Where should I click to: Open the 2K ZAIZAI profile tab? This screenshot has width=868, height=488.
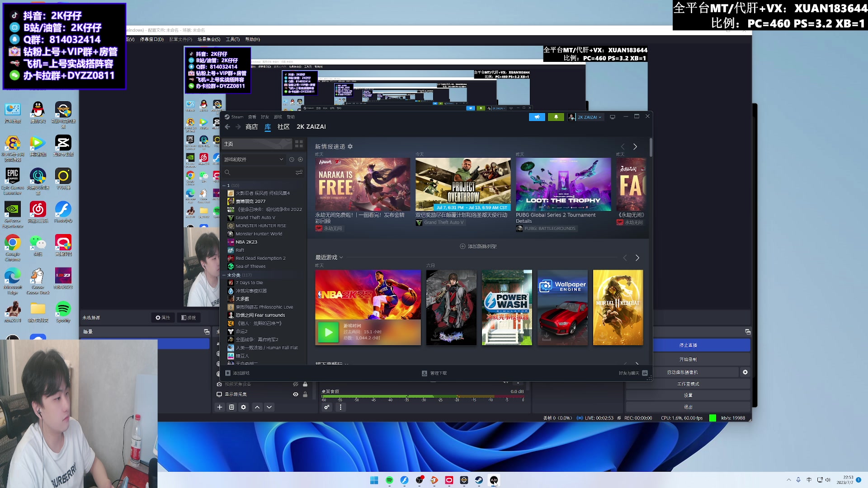(x=311, y=127)
